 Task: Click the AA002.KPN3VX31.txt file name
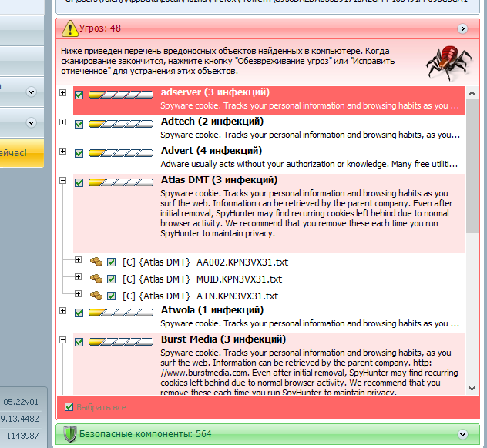pyautogui.click(x=242, y=262)
